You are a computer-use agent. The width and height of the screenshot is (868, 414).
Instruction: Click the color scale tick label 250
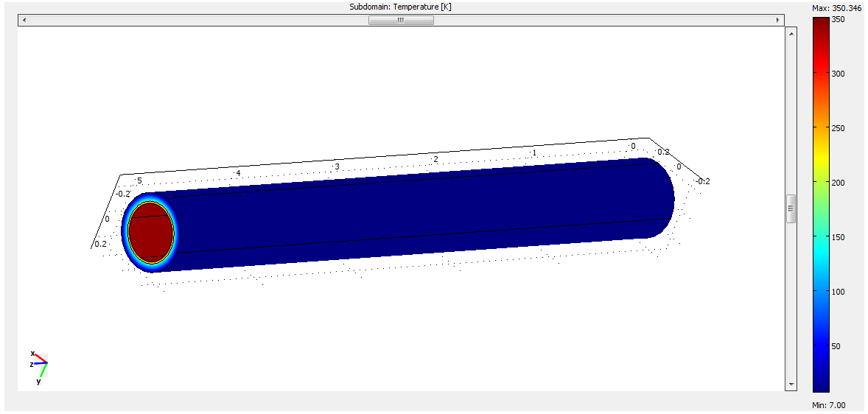(x=838, y=128)
